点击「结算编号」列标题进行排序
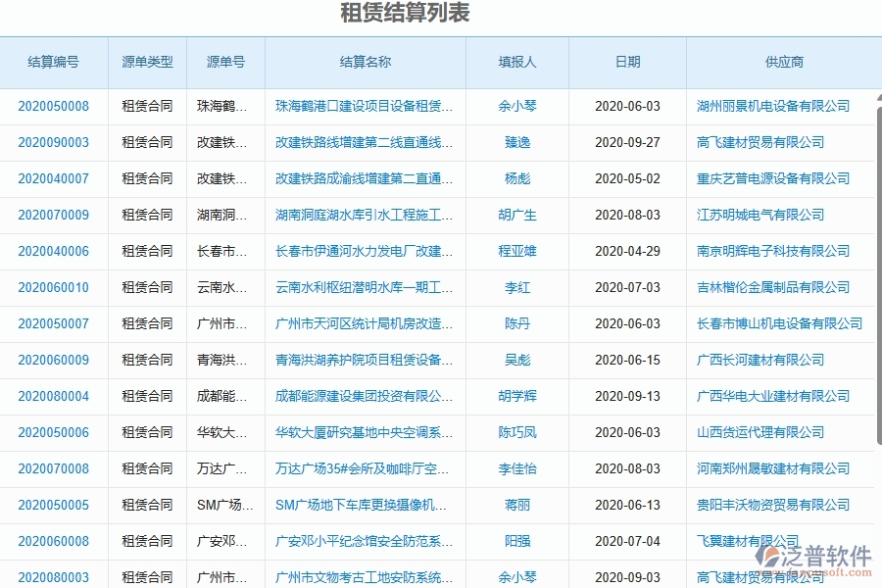This screenshot has width=882, height=588. pos(54,62)
